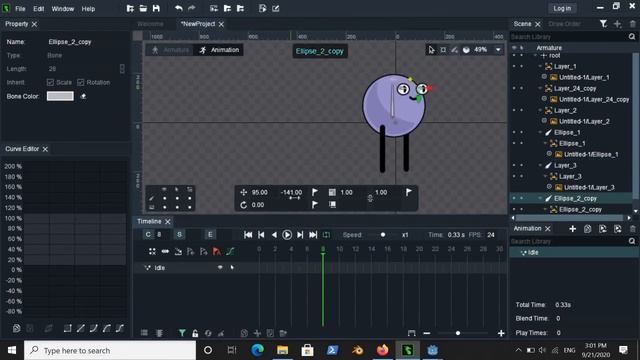Click the upload arrow beside Bone Color
This screenshot has height=360, width=640.
click(83, 96)
